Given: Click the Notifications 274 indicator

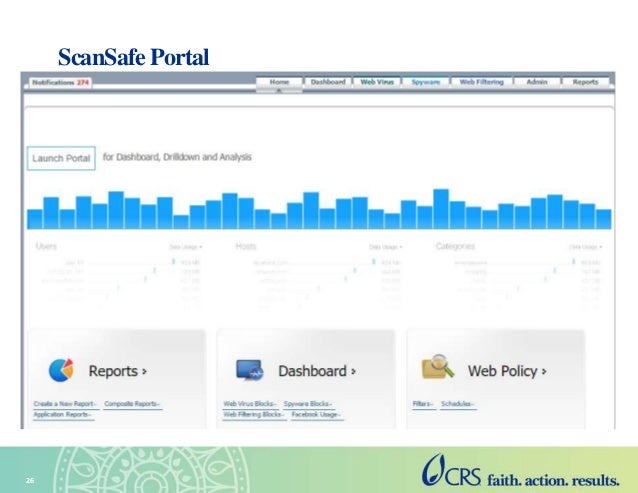Looking at the screenshot, I should tap(60, 83).
